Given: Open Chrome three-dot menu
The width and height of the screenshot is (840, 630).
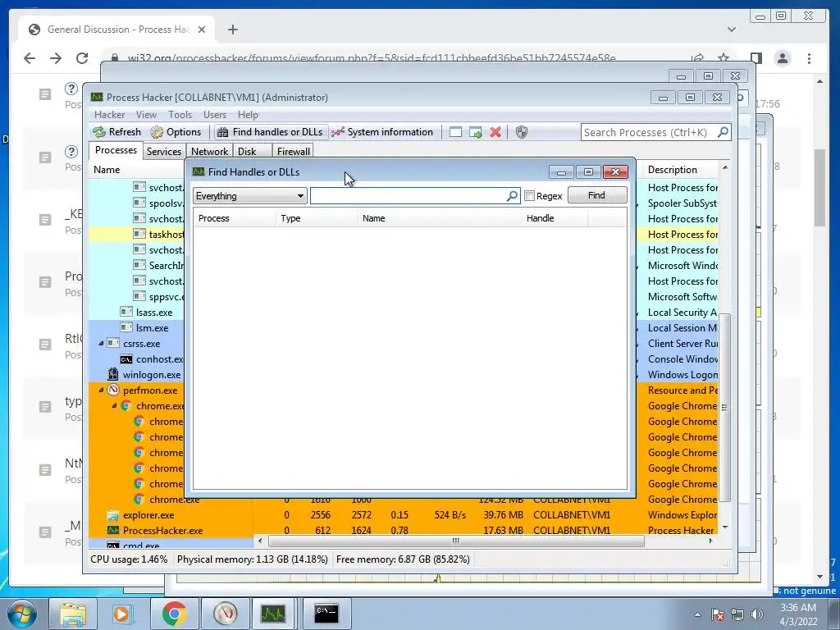Looking at the screenshot, I should pyautogui.click(x=809, y=58).
